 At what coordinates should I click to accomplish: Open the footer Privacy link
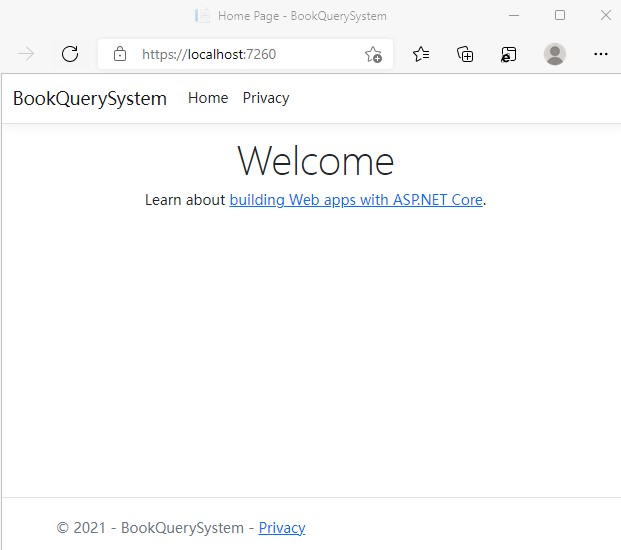pyautogui.click(x=282, y=528)
